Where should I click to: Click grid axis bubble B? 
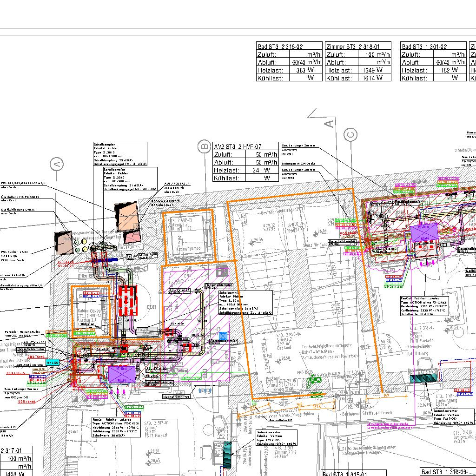(204, 147)
